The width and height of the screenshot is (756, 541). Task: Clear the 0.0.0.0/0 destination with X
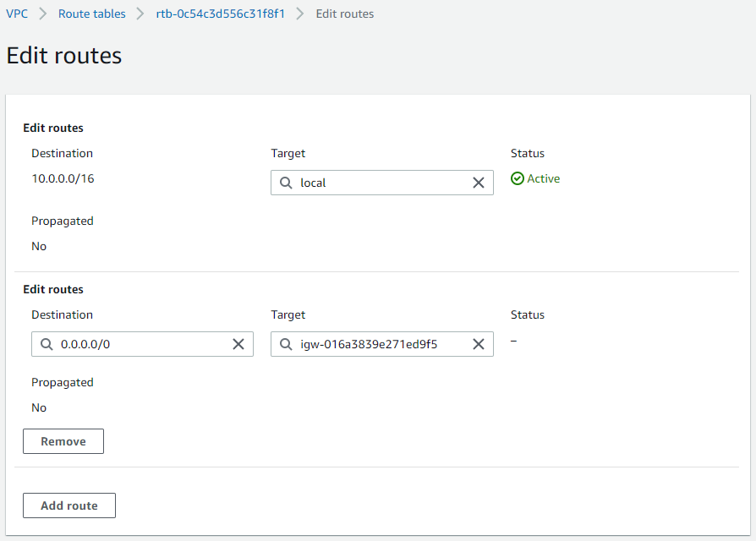click(238, 344)
